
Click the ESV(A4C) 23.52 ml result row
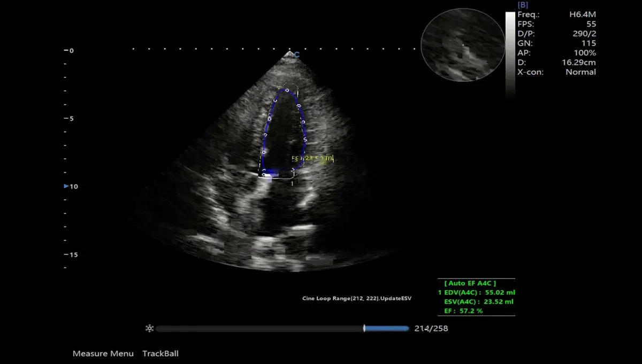(479, 301)
